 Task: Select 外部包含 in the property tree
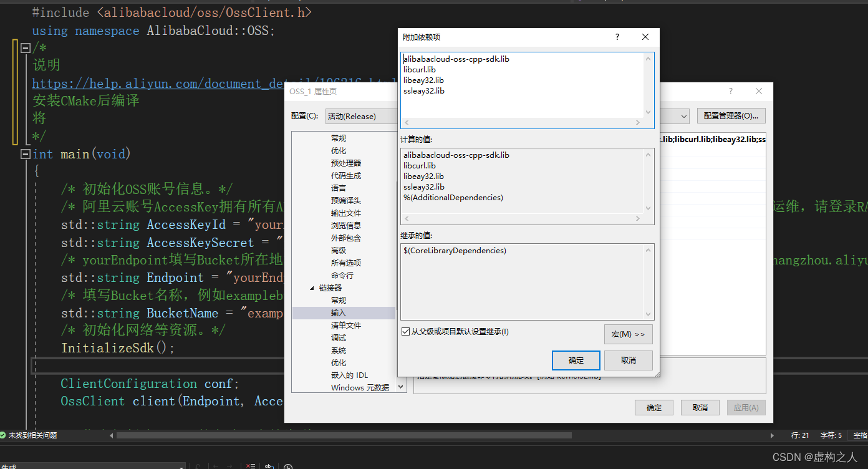pos(346,238)
